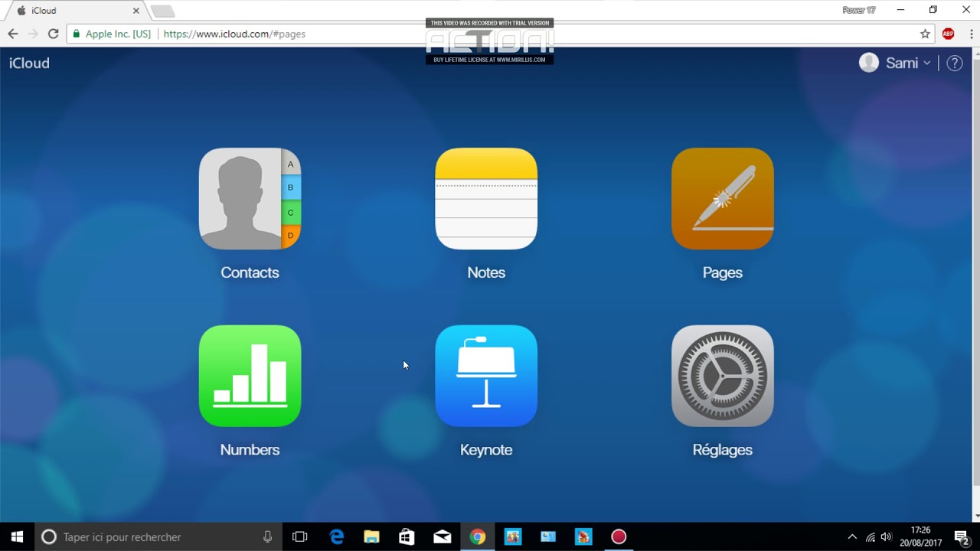Reload the iCloud page

point(54,34)
